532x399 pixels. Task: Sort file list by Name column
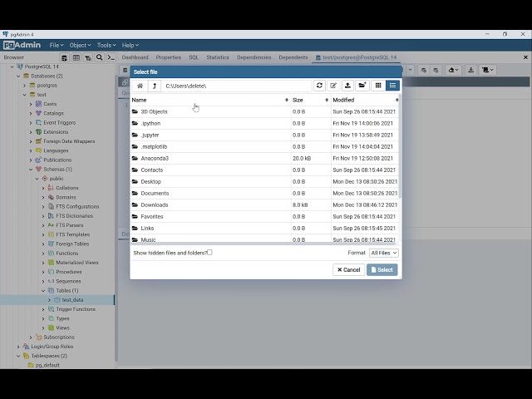[x=210, y=100]
